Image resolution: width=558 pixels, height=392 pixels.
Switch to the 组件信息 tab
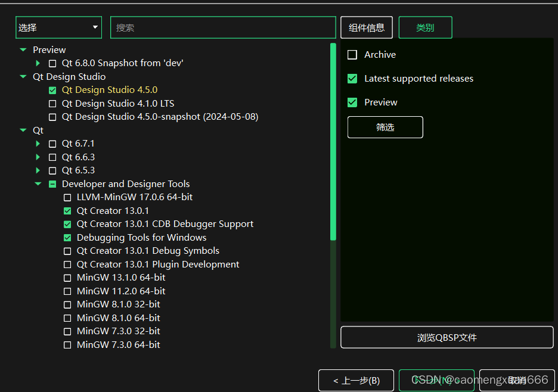coord(367,27)
